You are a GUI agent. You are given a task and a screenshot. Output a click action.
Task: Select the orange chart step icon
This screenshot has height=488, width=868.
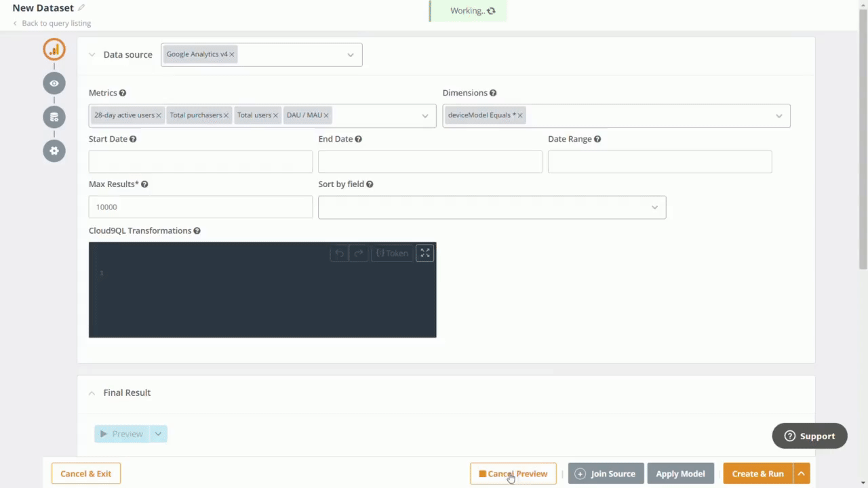pos(54,49)
